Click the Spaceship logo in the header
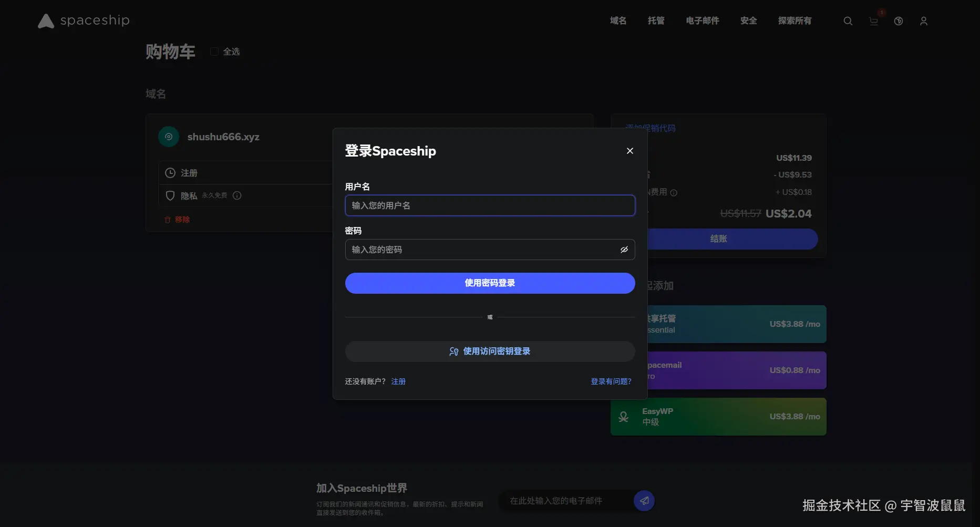 point(84,20)
